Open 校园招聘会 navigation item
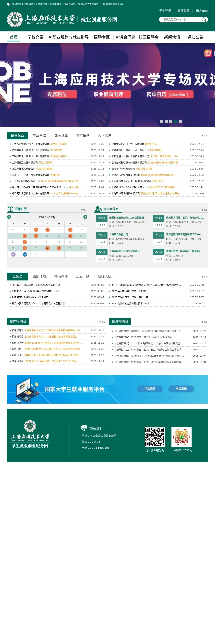The image size is (215, 644). pos(149,37)
